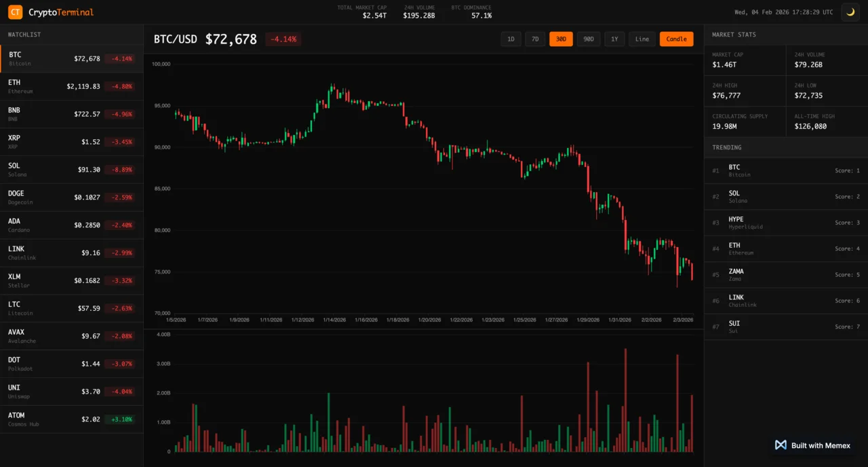Set chart range to 1Y

614,39
